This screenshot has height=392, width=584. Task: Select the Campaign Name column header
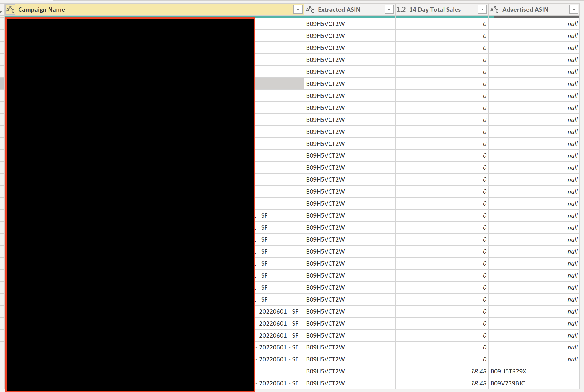154,9
